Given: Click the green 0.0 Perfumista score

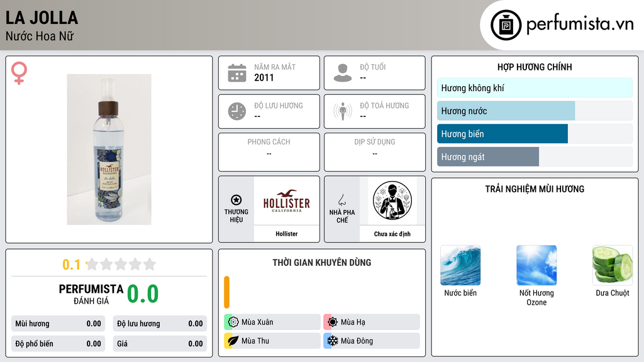Looking at the screenshot, I should 143,294.
